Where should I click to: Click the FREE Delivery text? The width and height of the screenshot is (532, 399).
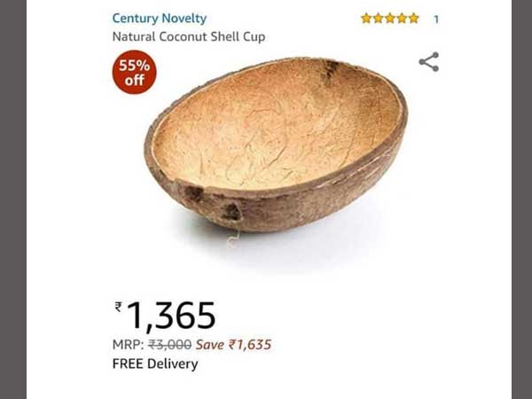point(155,364)
